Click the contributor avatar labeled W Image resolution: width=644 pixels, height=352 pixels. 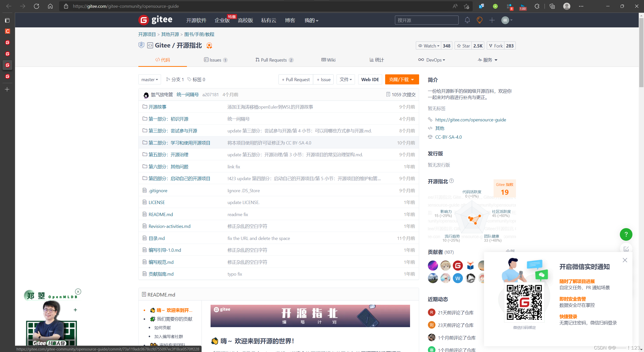(x=458, y=278)
